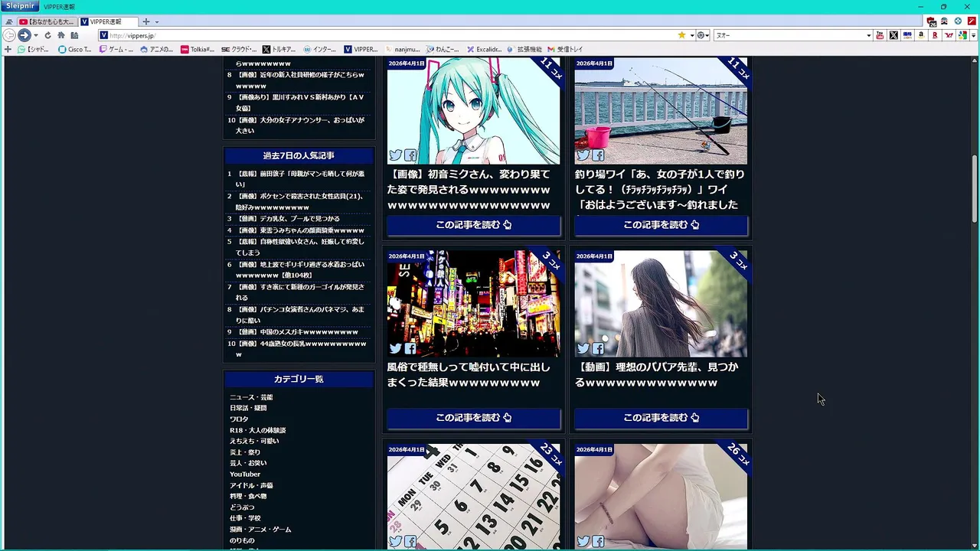Screen dimensions: 980x551
Task: Read the 風俗 article via この記事を読む
Action: click(x=474, y=418)
